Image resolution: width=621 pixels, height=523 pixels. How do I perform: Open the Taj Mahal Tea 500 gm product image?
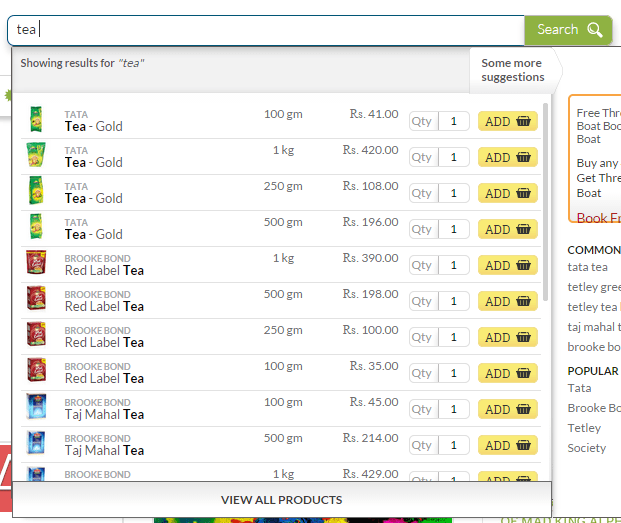[x=36, y=442]
